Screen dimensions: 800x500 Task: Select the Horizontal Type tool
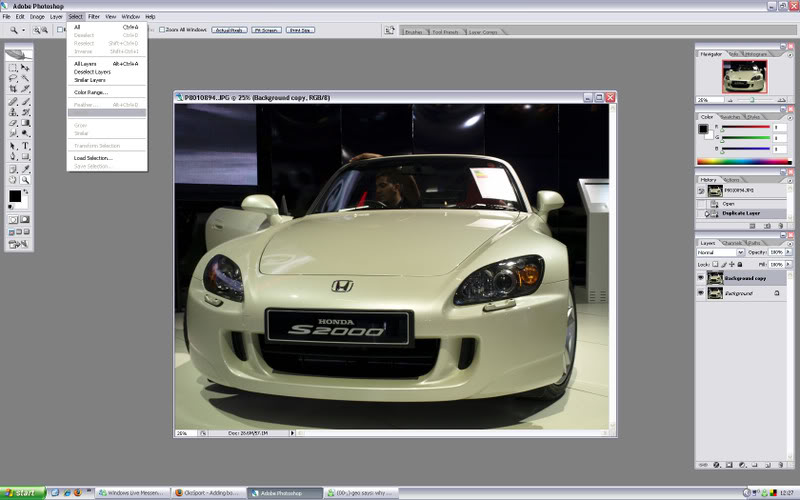(25, 145)
